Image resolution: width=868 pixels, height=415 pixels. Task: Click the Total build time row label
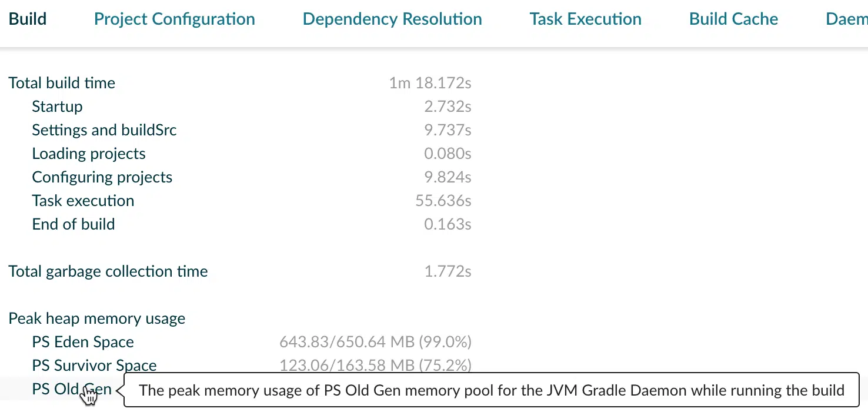[62, 83]
